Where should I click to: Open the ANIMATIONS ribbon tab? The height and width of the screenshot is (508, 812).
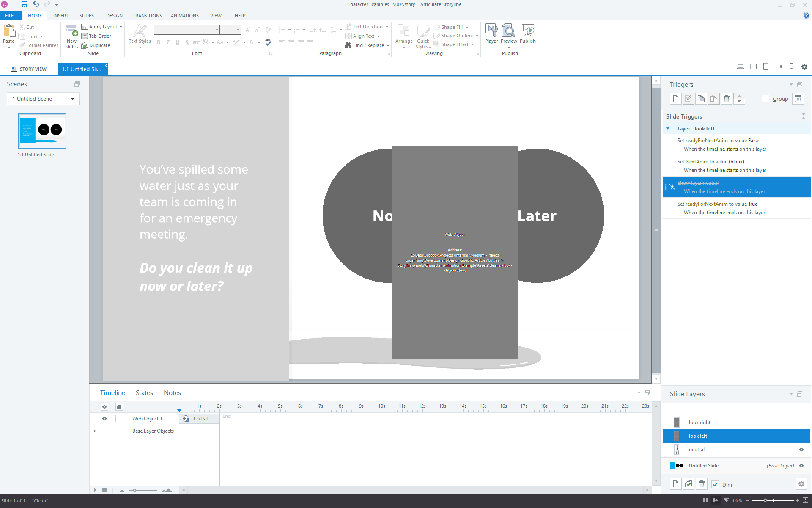click(184, 16)
